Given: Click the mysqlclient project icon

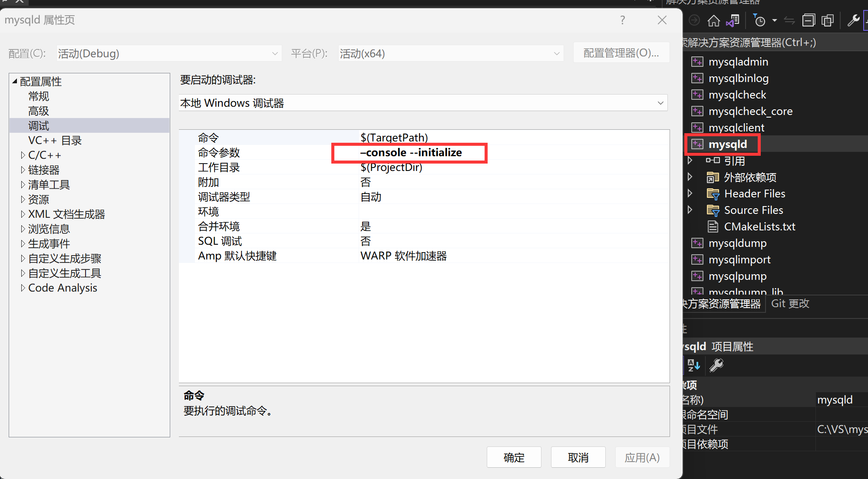Looking at the screenshot, I should click(699, 127).
